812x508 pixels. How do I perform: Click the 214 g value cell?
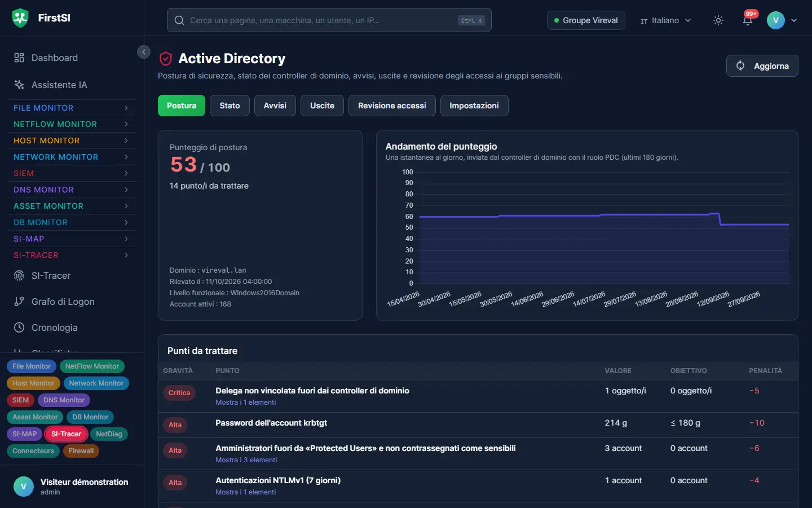coord(616,423)
